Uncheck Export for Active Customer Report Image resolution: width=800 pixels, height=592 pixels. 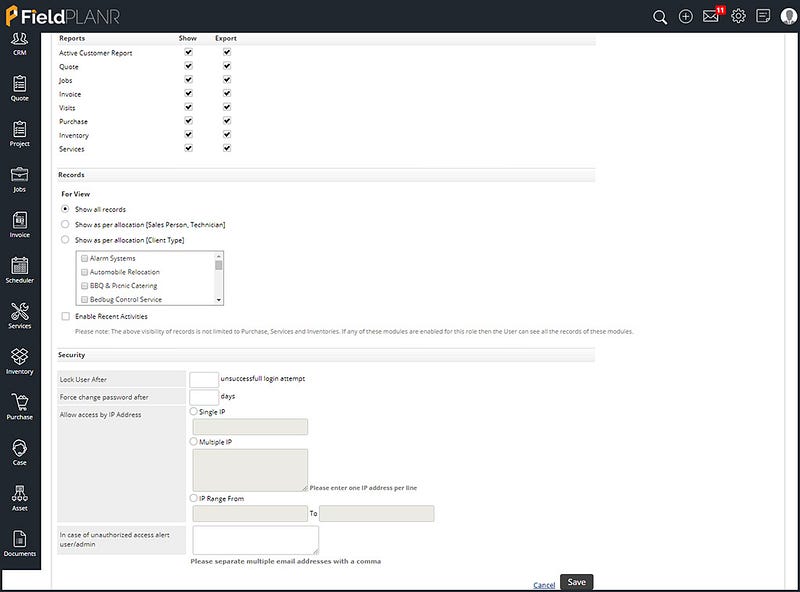point(227,52)
